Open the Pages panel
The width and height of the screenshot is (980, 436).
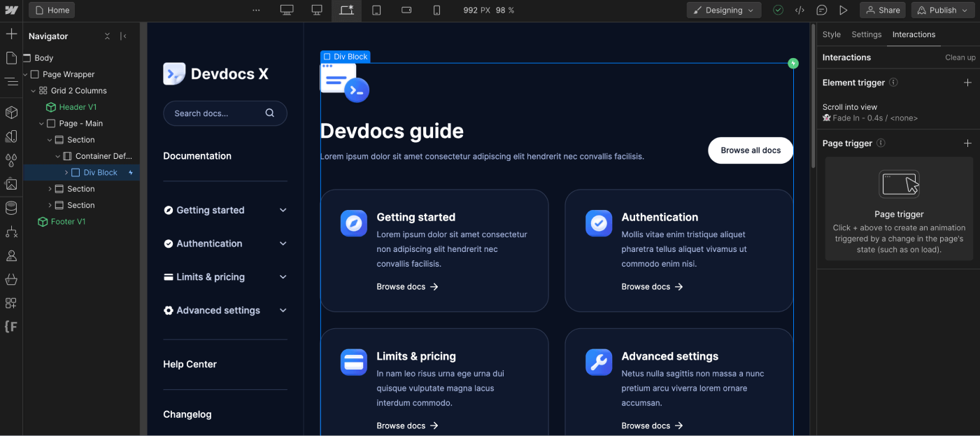coord(11,57)
